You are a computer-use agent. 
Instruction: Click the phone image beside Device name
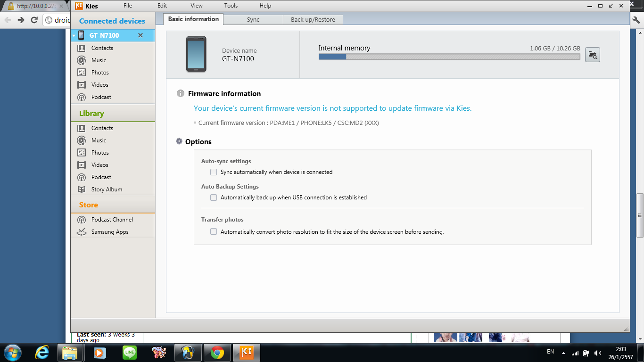click(x=196, y=54)
